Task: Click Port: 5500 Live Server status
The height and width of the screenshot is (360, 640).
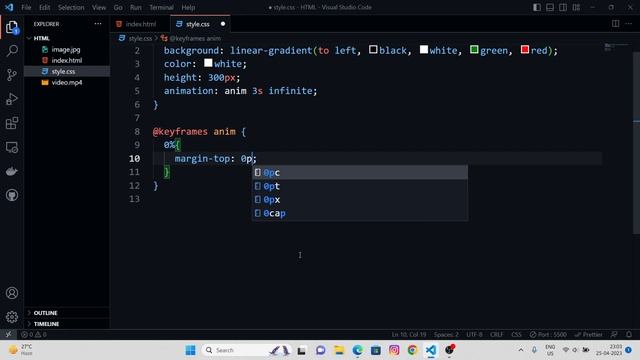Action: pyautogui.click(x=548, y=334)
